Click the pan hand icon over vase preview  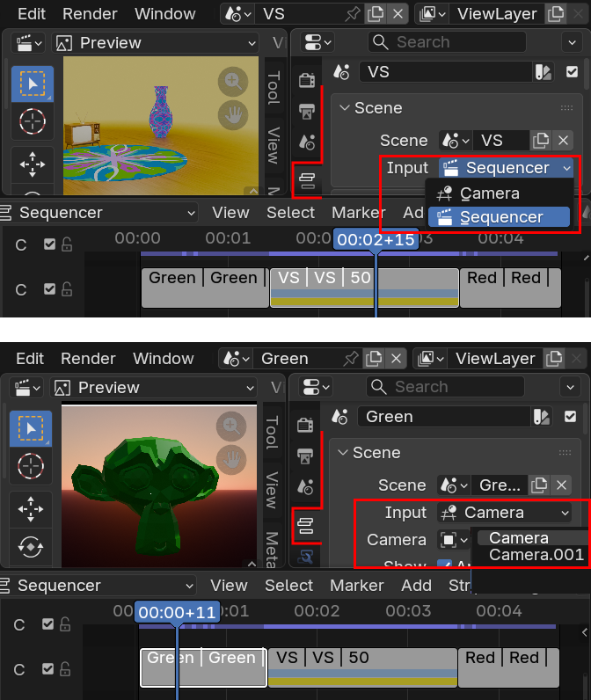[234, 113]
